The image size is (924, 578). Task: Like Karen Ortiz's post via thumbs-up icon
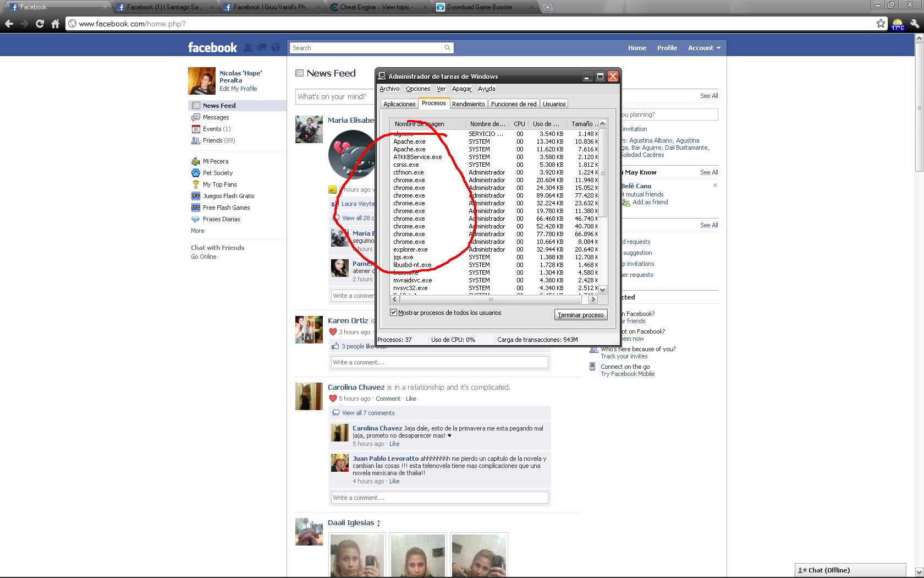tap(335, 346)
